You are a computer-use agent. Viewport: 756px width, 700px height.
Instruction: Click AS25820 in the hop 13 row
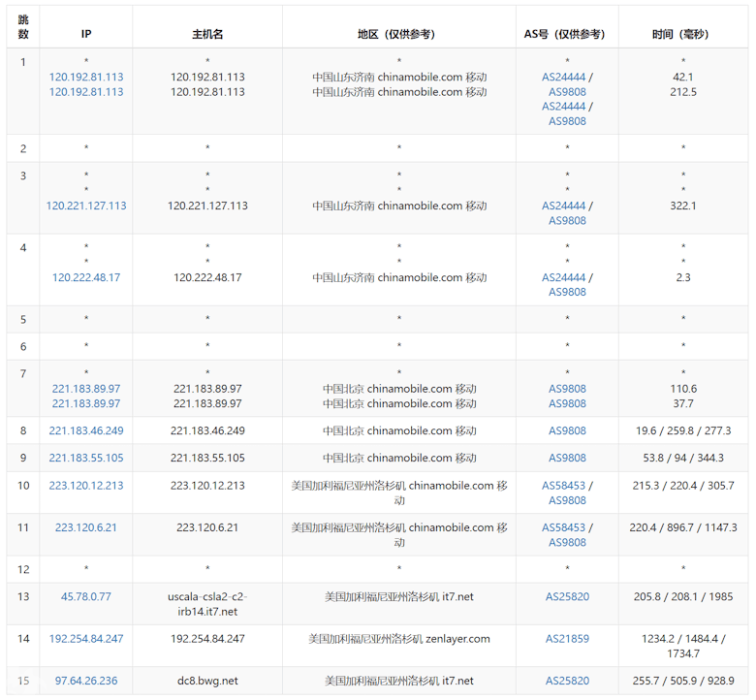coord(567,597)
